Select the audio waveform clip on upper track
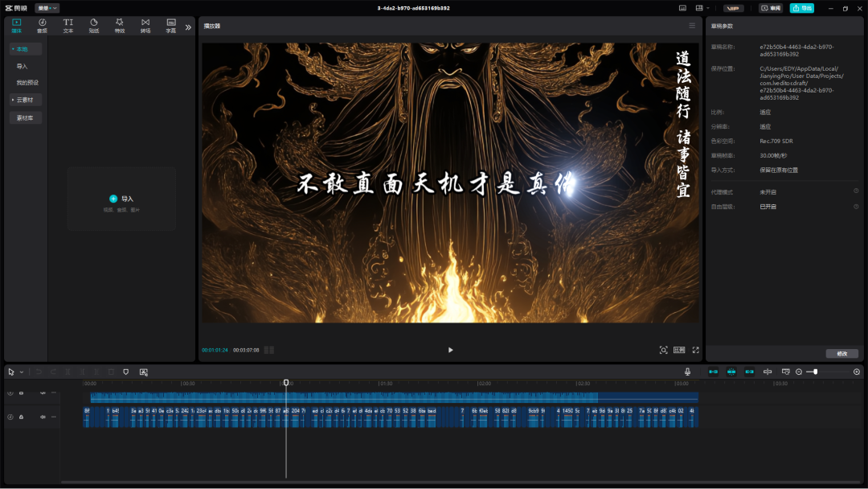 tap(394, 397)
